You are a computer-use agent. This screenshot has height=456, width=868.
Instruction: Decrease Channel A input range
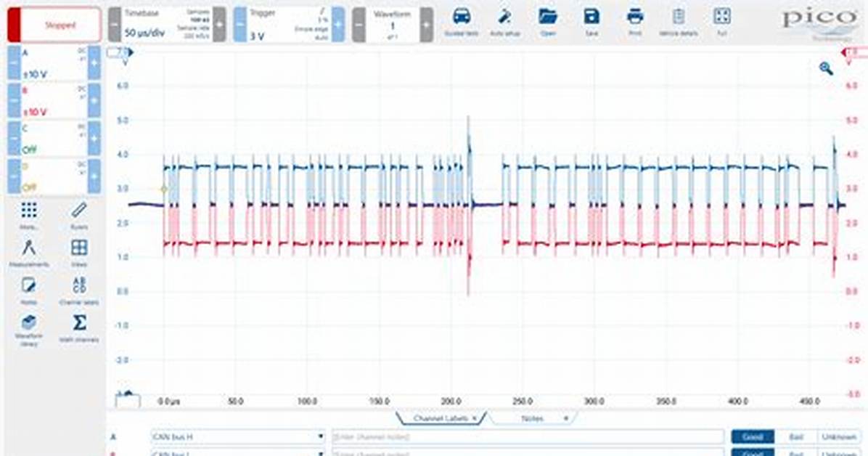(14, 63)
